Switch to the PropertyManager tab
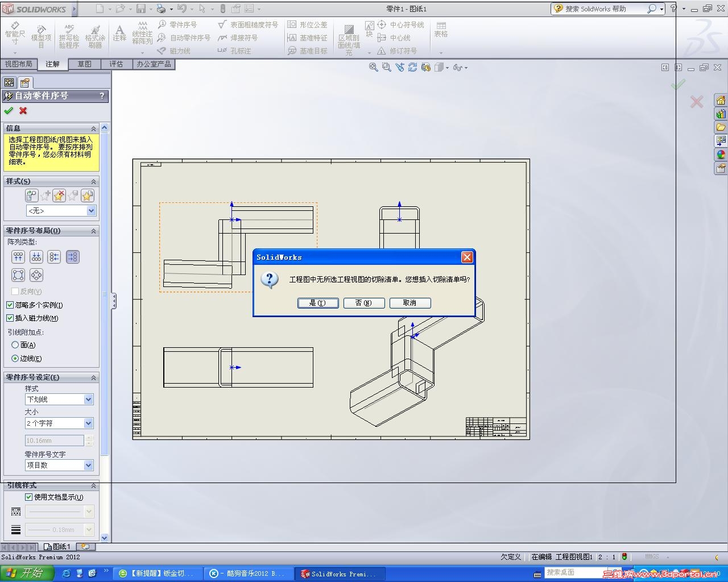Image resolution: width=728 pixels, height=582 pixels. [x=25, y=82]
